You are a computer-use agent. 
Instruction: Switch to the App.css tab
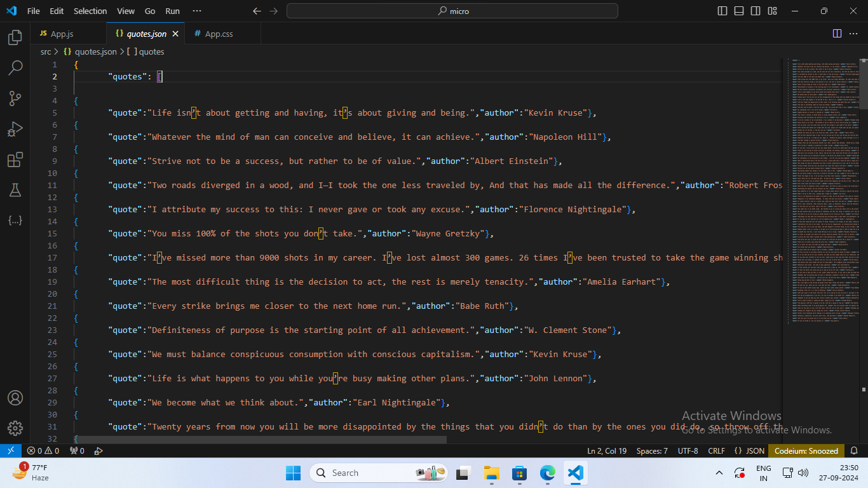point(222,34)
